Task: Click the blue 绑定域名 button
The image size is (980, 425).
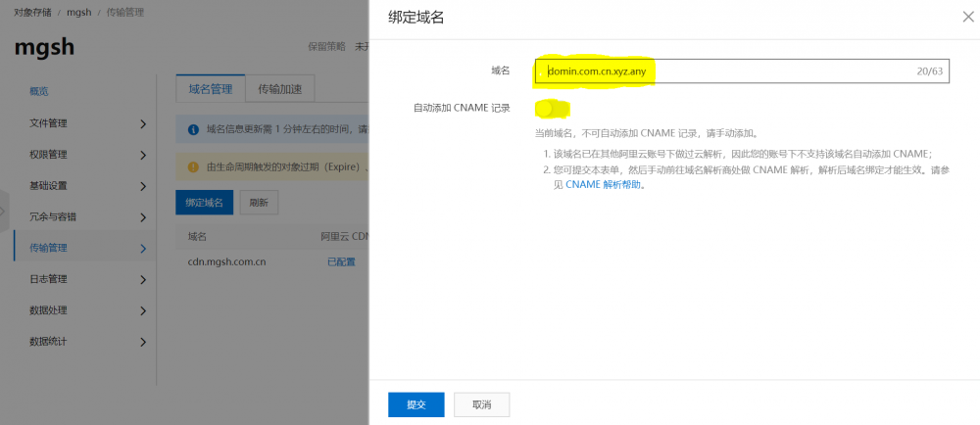Action: [x=205, y=203]
